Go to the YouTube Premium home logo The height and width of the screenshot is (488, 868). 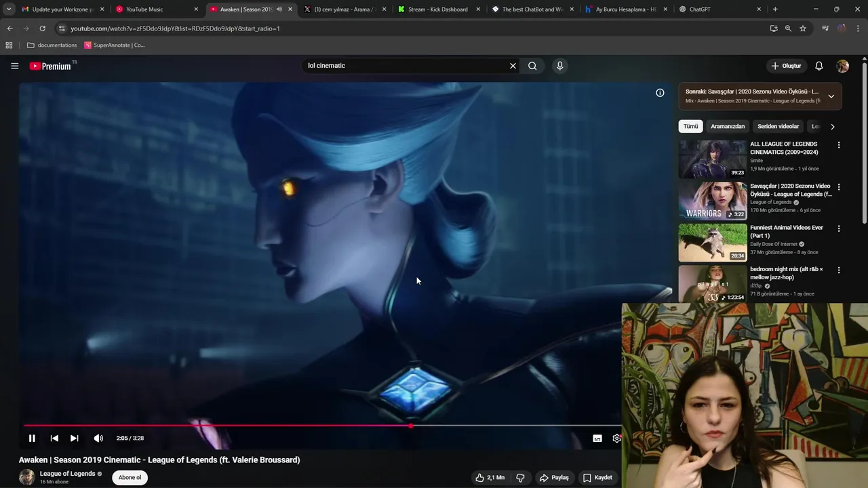[x=51, y=66]
